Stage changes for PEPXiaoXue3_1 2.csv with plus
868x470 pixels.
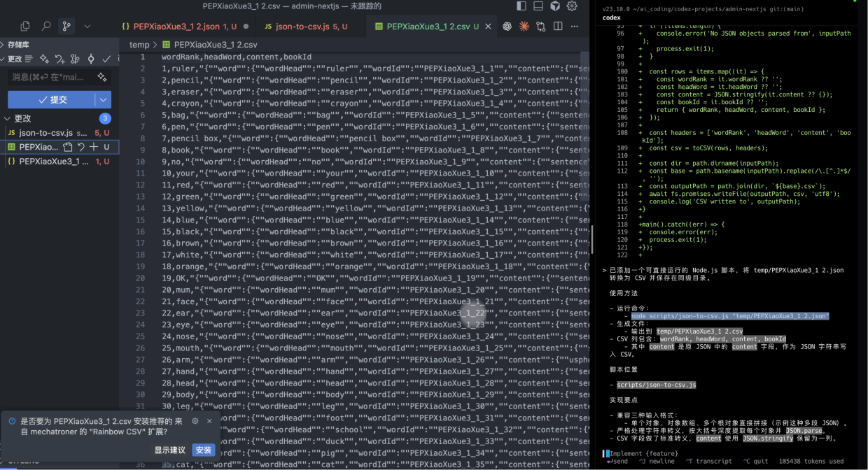(x=94, y=148)
